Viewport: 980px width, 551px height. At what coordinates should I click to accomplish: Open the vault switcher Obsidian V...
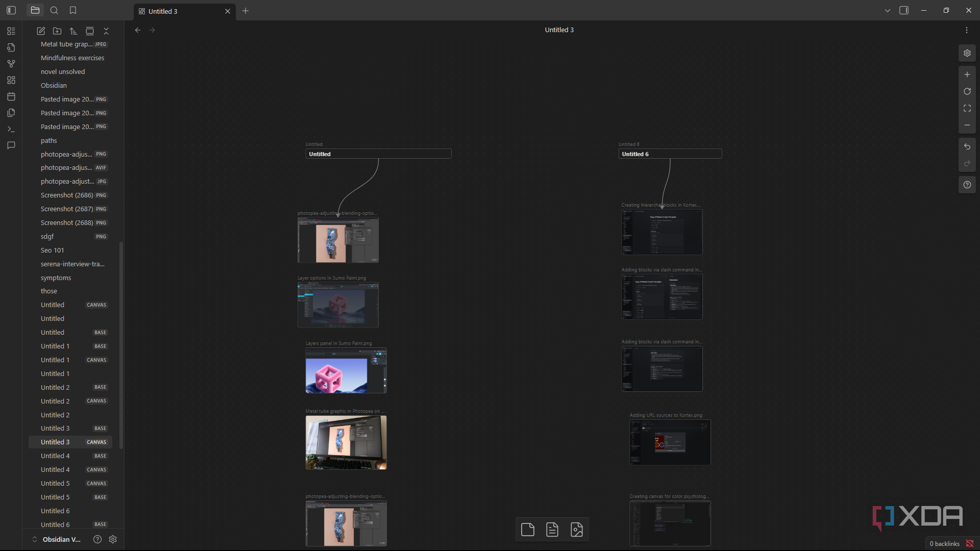pos(57,539)
